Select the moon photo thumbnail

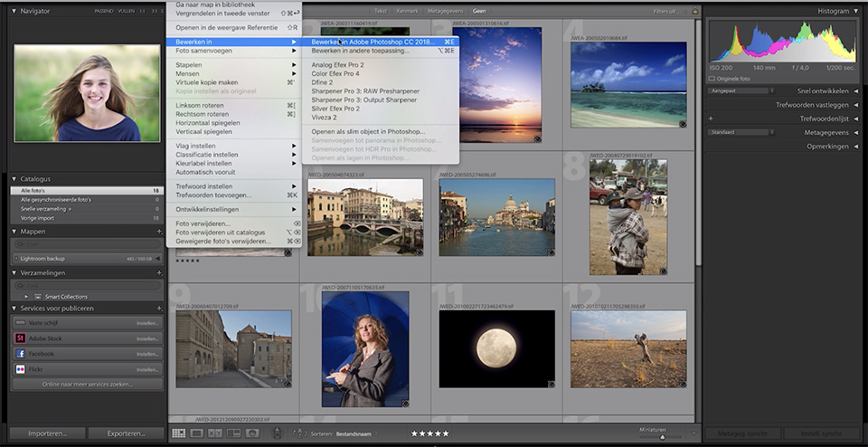point(496,348)
